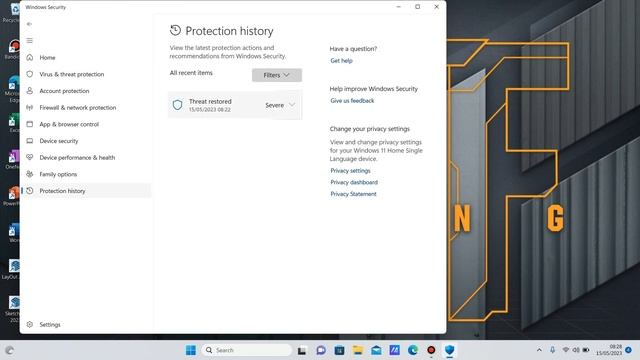Click the weather widget icon in taskbar
The image size is (640, 360).
[x=10, y=350]
